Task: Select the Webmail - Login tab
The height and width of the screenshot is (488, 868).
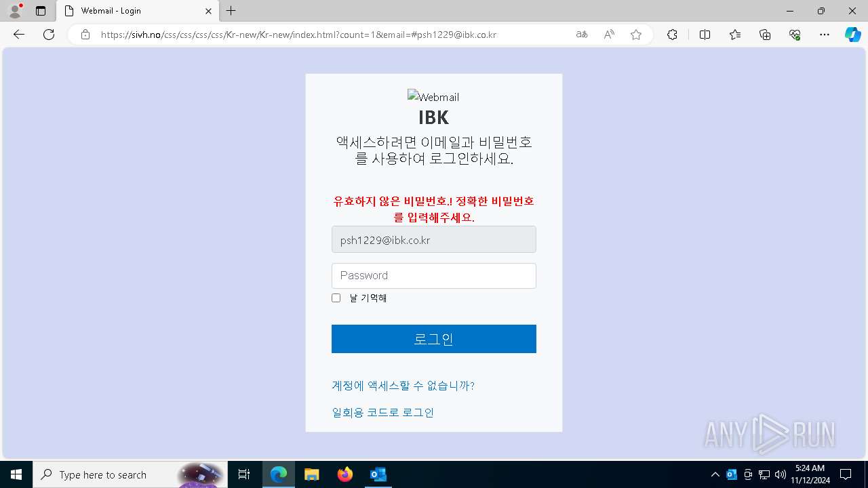Action: tap(137, 11)
